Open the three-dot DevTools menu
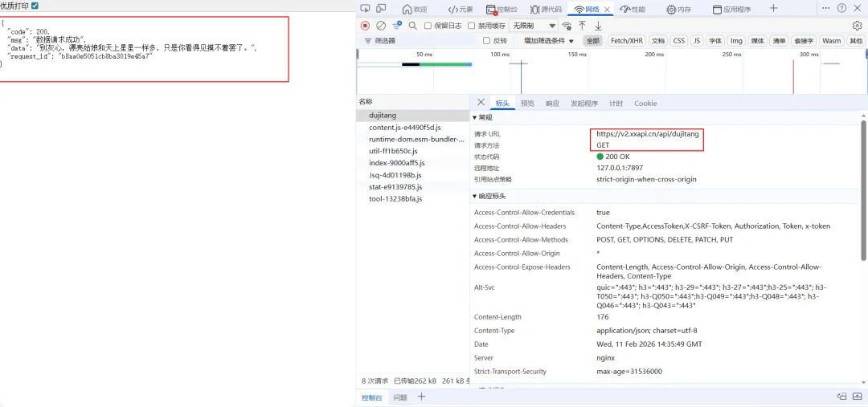Viewport: 868px width, 407px height. coord(826,8)
